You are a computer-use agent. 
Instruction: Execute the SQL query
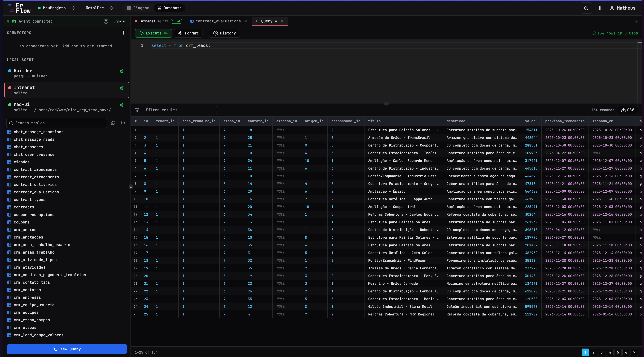click(153, 33)
